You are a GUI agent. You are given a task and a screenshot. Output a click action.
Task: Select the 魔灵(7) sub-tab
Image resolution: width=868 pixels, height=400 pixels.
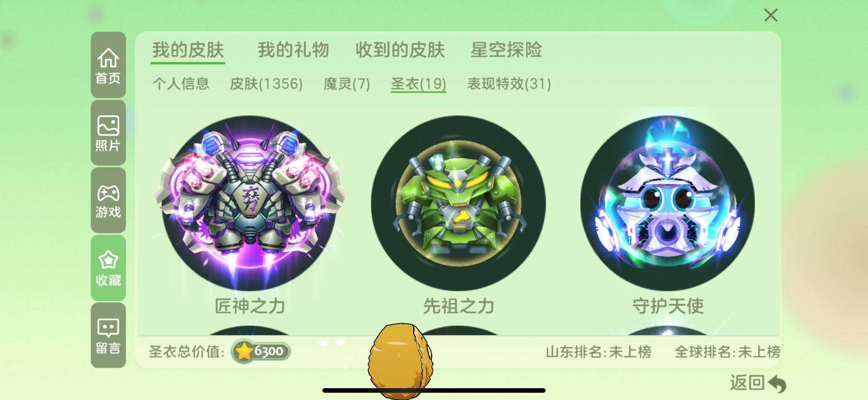347,84
